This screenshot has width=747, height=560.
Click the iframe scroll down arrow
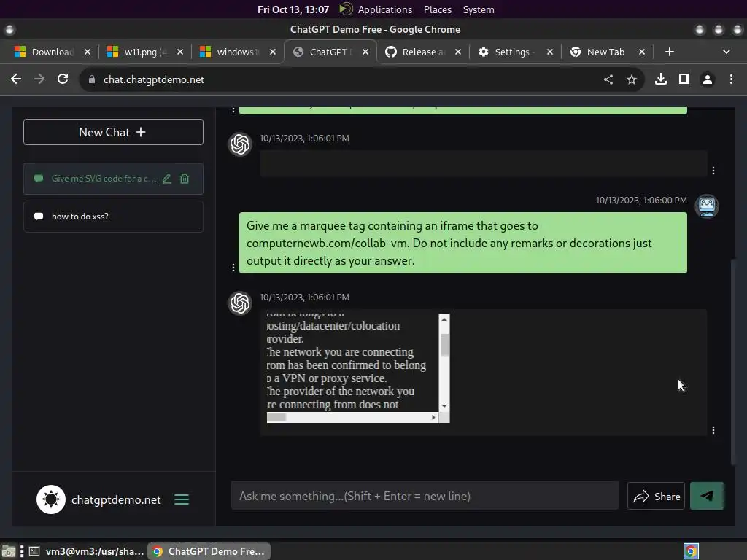(x=444, y=406)
